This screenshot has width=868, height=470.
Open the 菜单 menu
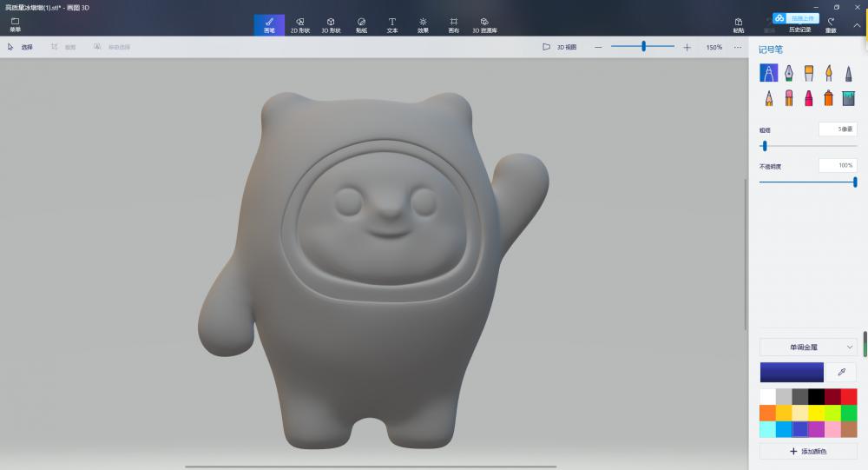pyautogui.click(x=15, y=24)
